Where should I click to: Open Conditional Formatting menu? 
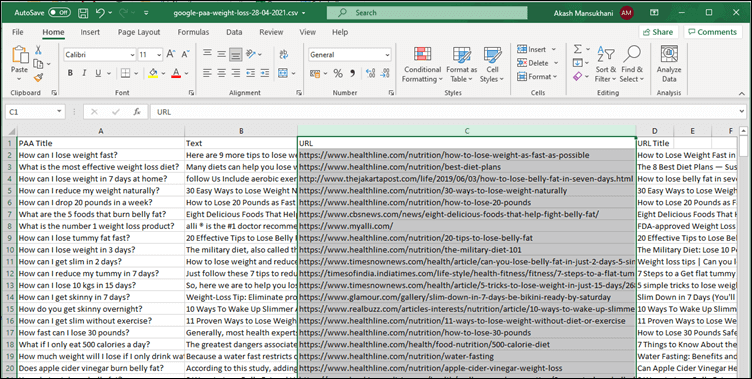[x=422, y=65]
